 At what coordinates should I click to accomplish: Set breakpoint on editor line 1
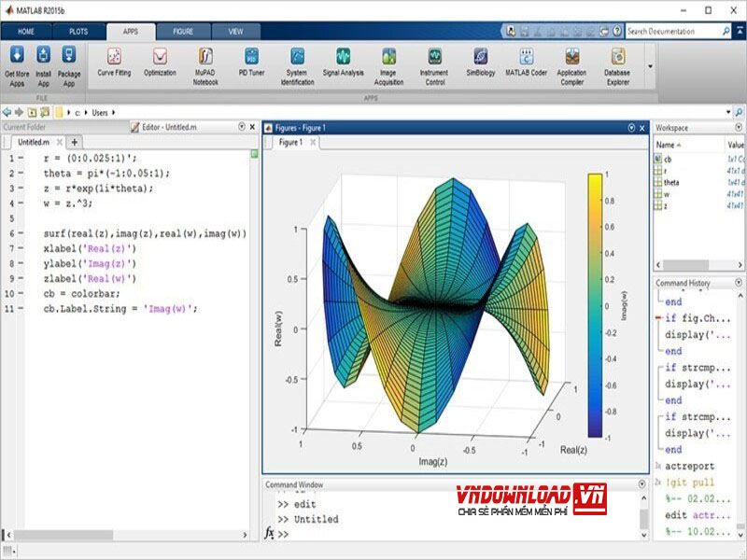21,158
